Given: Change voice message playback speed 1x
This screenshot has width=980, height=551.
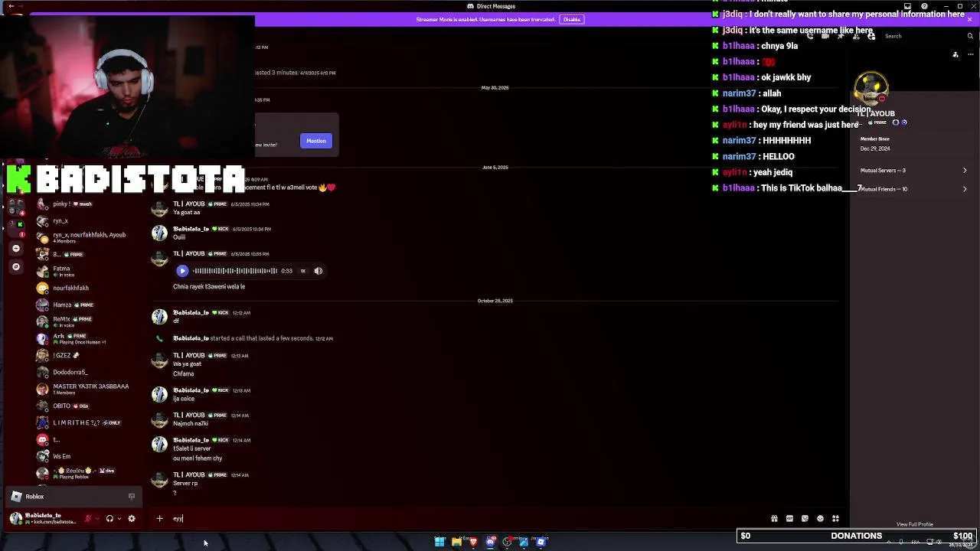Looking at the screenshot, I should [x=303, y=271].
